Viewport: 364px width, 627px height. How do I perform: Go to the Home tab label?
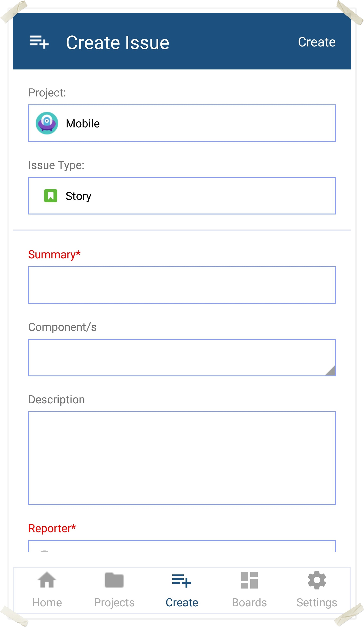pos(47,603)
